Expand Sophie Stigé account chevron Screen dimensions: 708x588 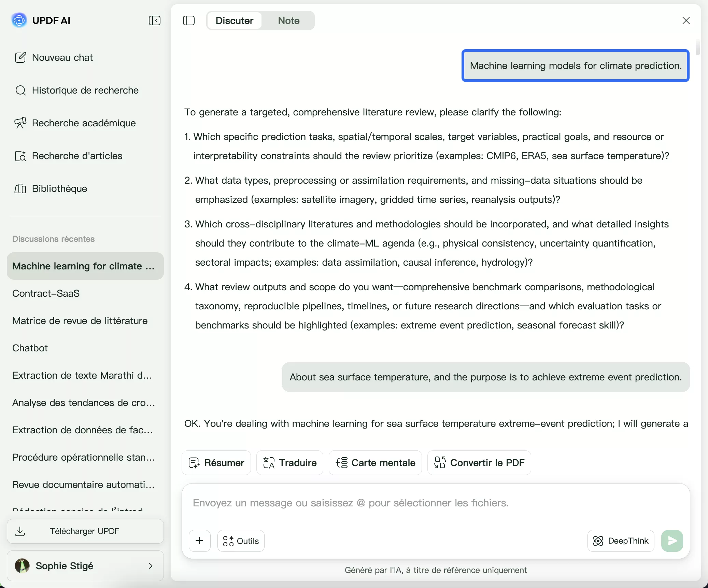(x=151, y=566)
